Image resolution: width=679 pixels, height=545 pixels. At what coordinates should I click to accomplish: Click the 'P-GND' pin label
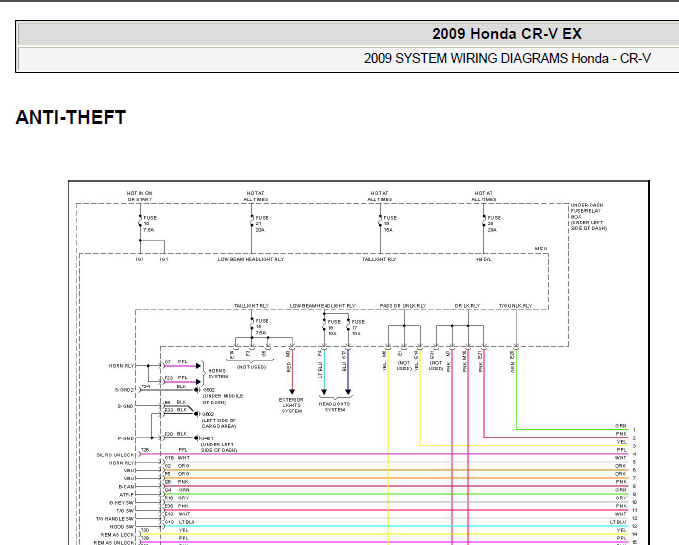coord(126,439)
